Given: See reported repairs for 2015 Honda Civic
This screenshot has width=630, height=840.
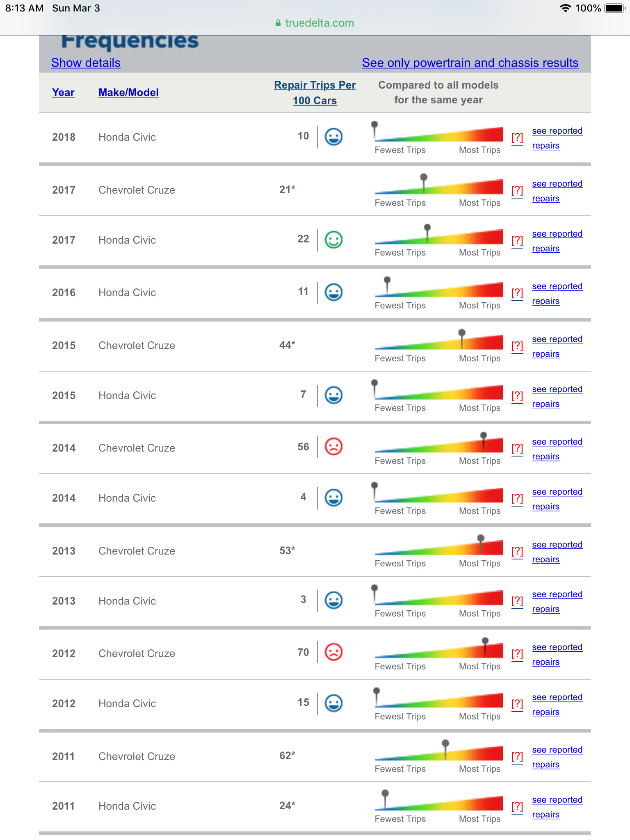Looking at the screenshot, I should 557,397.
